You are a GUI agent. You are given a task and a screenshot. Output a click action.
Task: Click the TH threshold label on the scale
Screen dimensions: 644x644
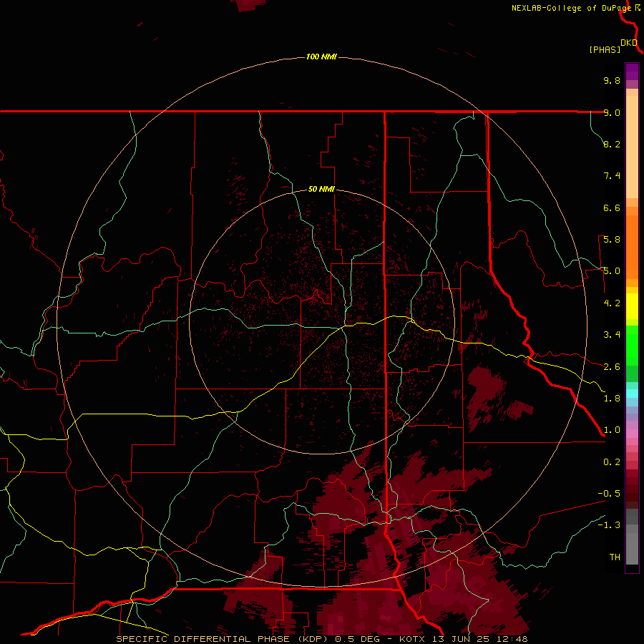tap(615, 557)
